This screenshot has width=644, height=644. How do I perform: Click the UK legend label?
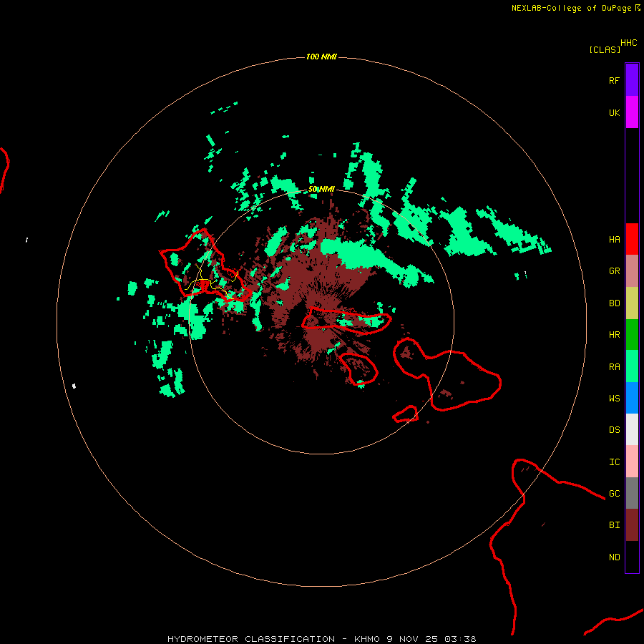pos(614,112)
